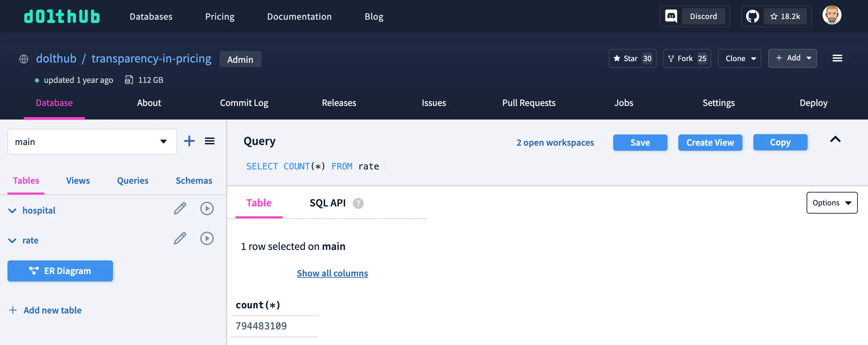Viewport: 868px width, 345px height.
Task: Open the Options dropdown
Action: point(832,203)
